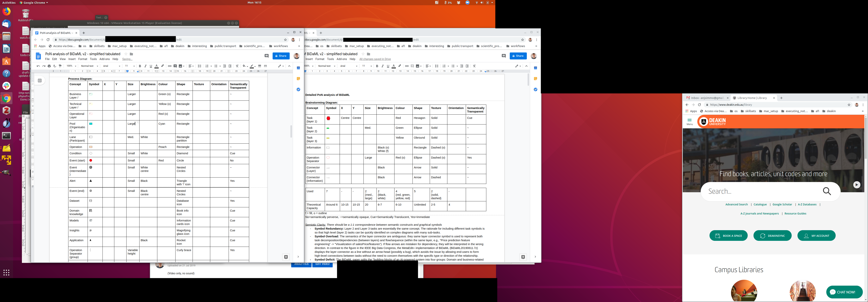The image size is (868, 302).
Task: Insert a link using left toolbar icon
Action: 170,66
